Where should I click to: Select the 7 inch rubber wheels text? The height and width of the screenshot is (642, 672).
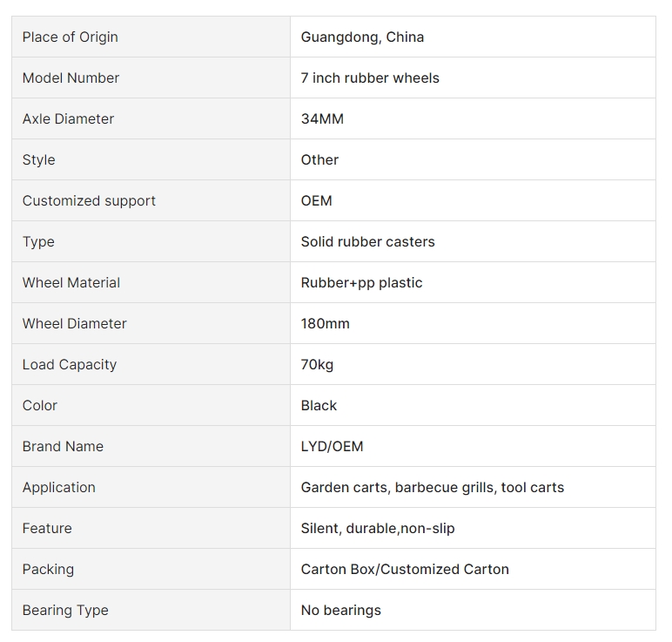point(370,78)
